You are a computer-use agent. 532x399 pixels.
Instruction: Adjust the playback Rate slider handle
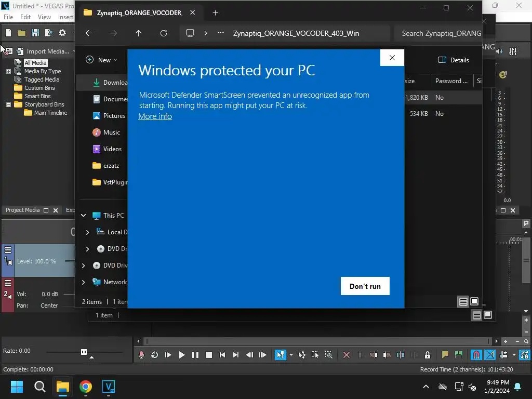tap(84, 352)
